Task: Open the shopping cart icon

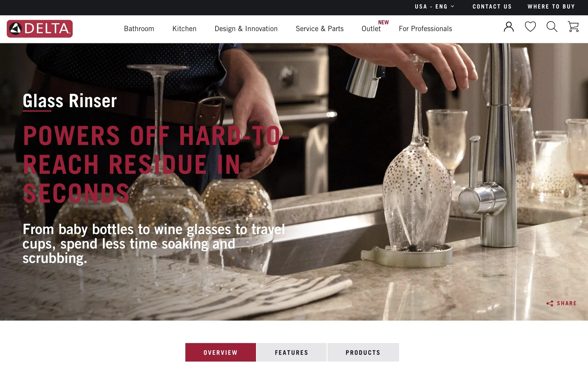Action: coord(573,27)
